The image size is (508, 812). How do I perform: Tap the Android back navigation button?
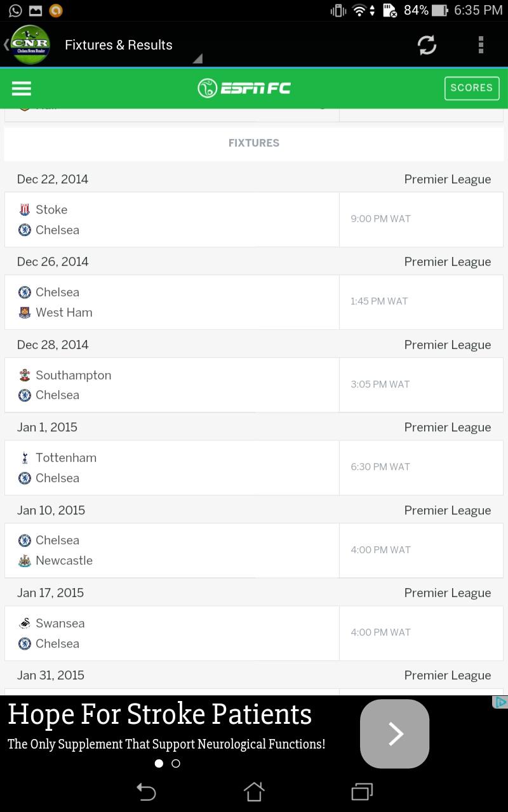coord(146,791)
